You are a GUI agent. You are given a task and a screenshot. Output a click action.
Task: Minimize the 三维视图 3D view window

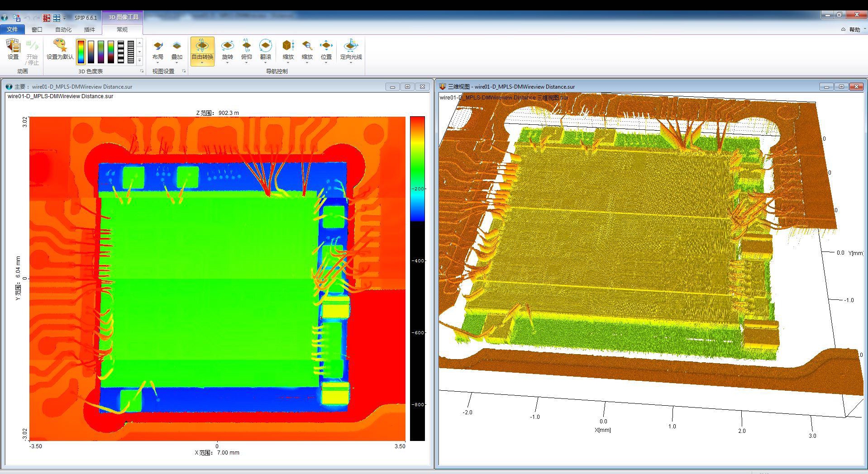point(826,86)
